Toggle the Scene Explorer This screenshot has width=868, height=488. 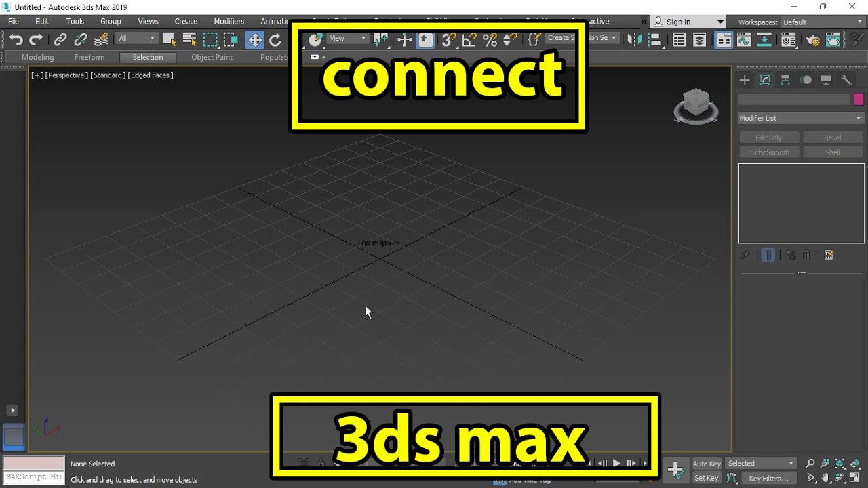(679, 39)
